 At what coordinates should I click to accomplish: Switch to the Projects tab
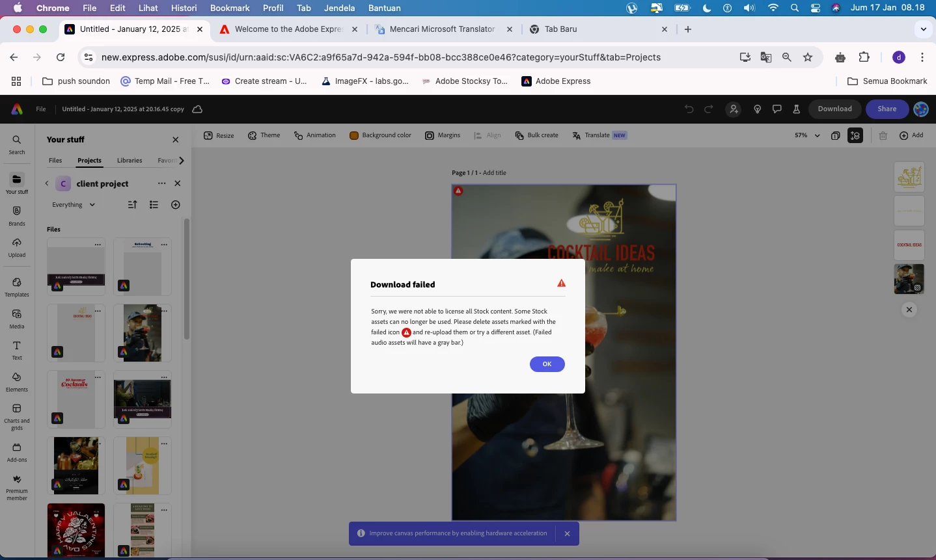(89, 160)
